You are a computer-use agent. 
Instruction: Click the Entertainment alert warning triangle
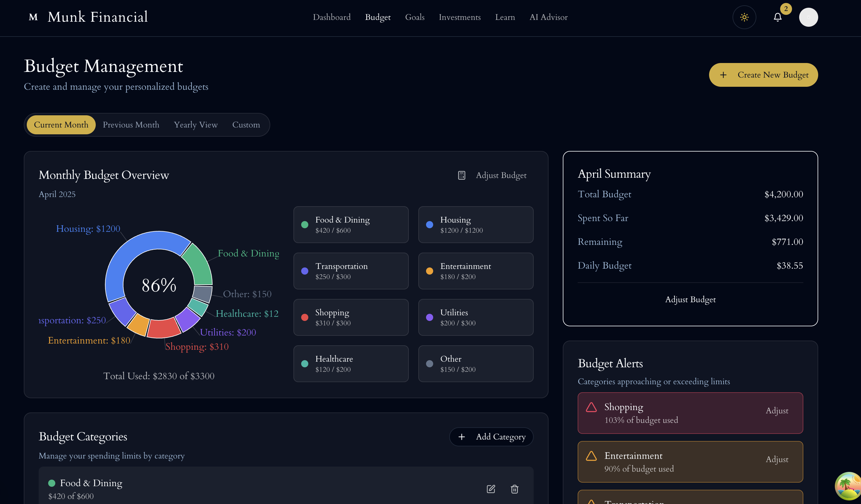coord(591,456)
